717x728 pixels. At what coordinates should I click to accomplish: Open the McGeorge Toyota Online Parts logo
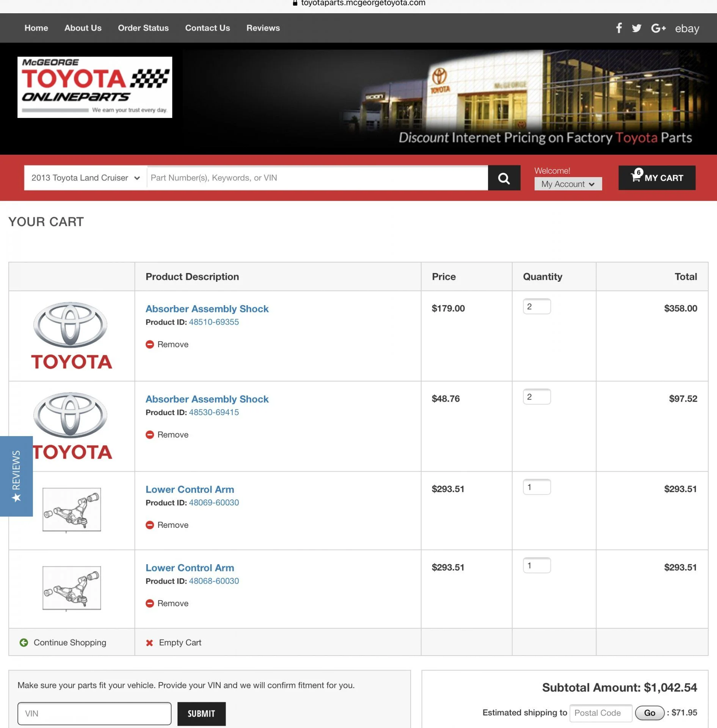click(95, 87)
